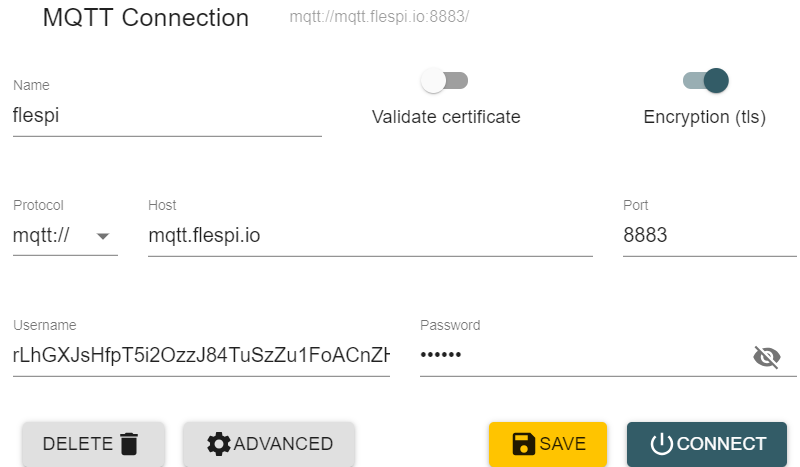Click the gear icon beside Advanced
Image resolution: width=800 pixels, height=467 pixels.
coord(218,444)
